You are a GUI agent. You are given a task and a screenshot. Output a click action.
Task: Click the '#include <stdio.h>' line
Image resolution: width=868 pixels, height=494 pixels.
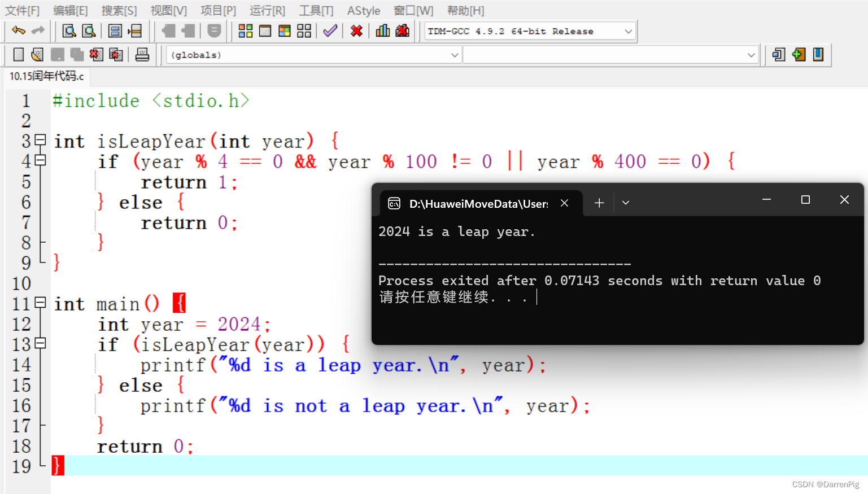[151, 100]
